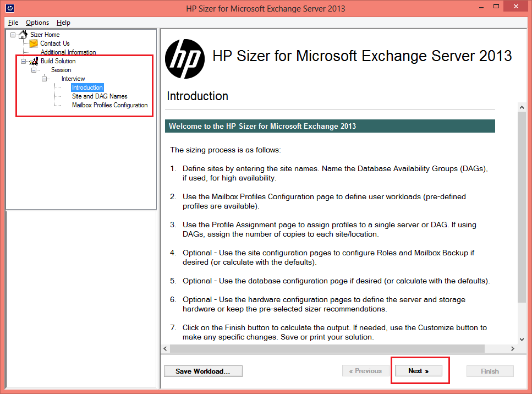
Task: Click the Next button
Action: (x=418, y=371)
